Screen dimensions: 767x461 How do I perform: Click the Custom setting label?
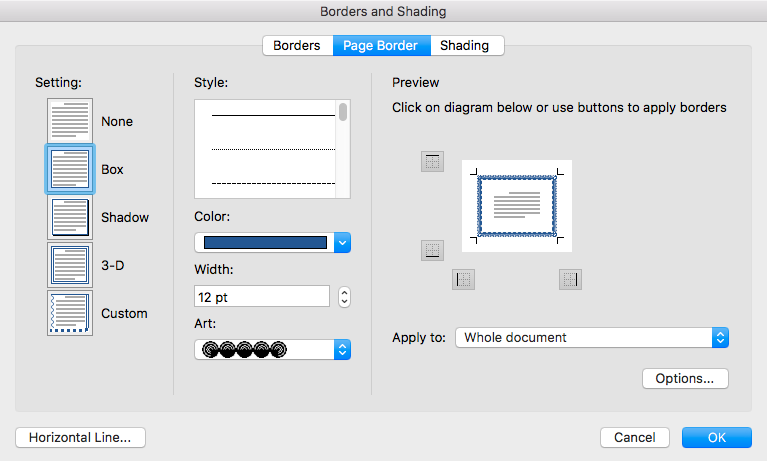click(124, 313)
